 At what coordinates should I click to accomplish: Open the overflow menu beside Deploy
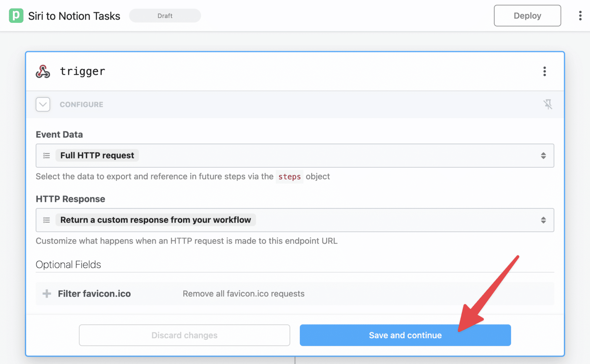coord(580,15)
